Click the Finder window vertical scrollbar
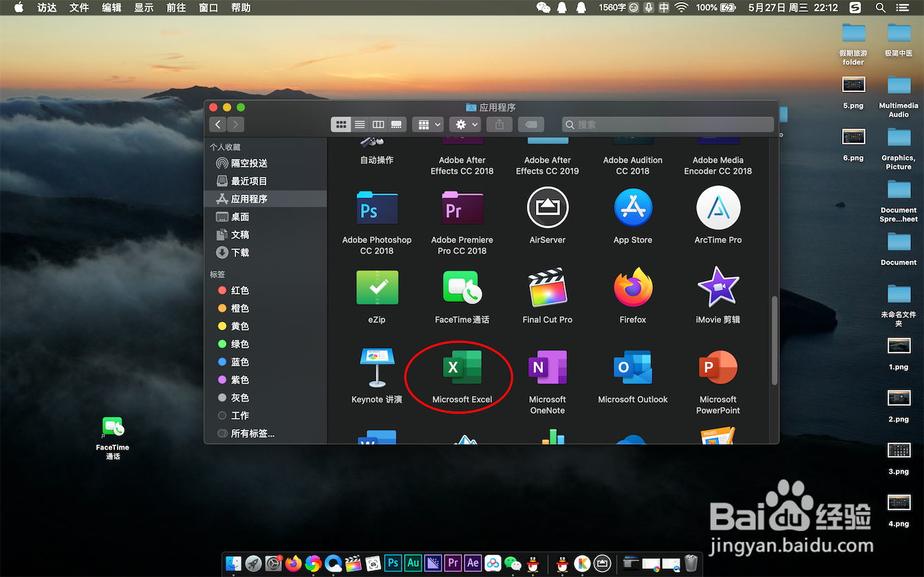Image resolution: width=924 pixels, height=577 pixels. (775, 340)
